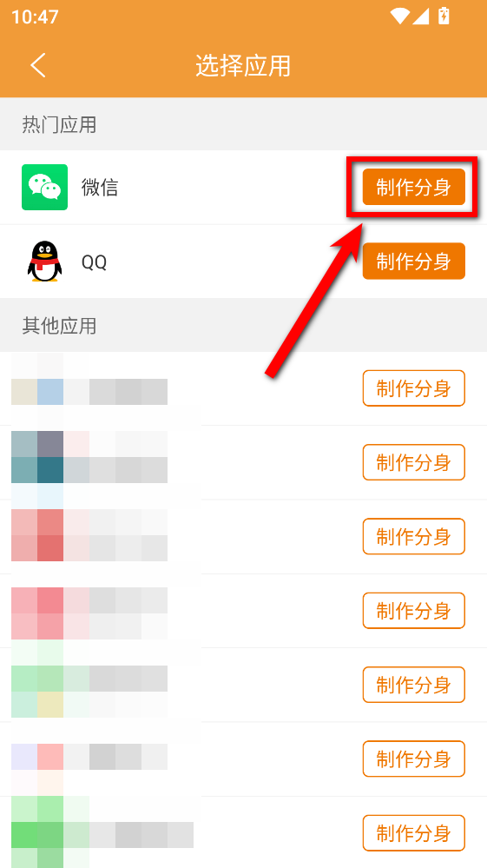
Task: Select the 微信 app name label
Action: [100, 188]
